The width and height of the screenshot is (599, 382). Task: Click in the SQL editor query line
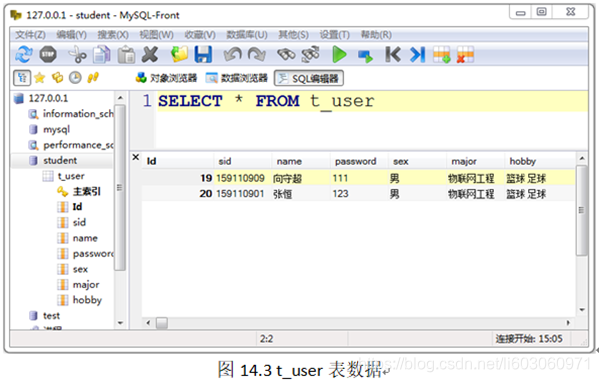click(x=372, y=101)
